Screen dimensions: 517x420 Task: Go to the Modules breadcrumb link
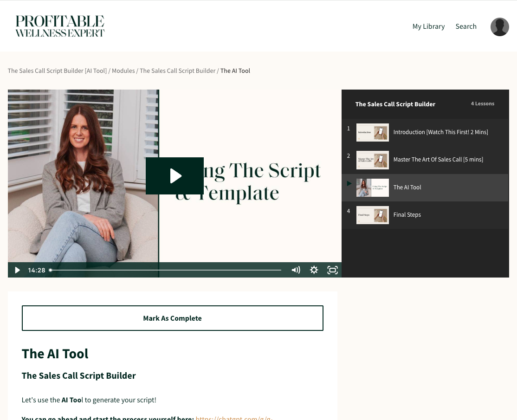coord(123,71)
